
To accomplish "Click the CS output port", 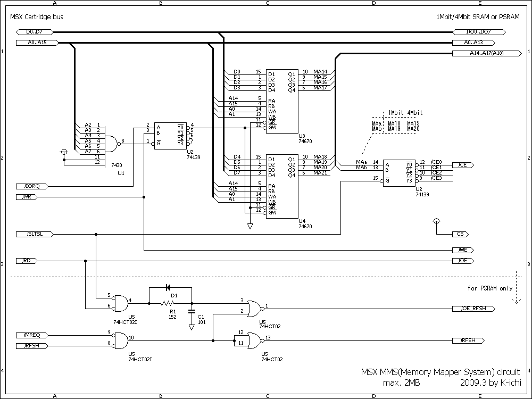I will pyautogui.click(x=462, y=234).
